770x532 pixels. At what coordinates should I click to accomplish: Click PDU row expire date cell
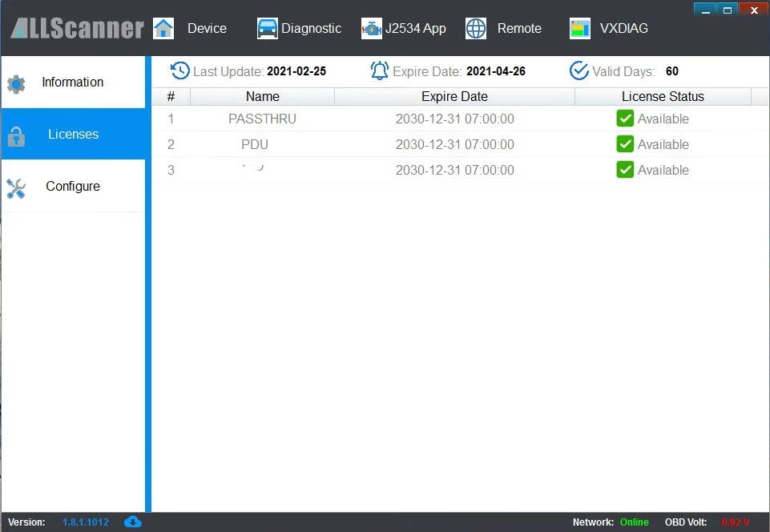pos(455,144)
